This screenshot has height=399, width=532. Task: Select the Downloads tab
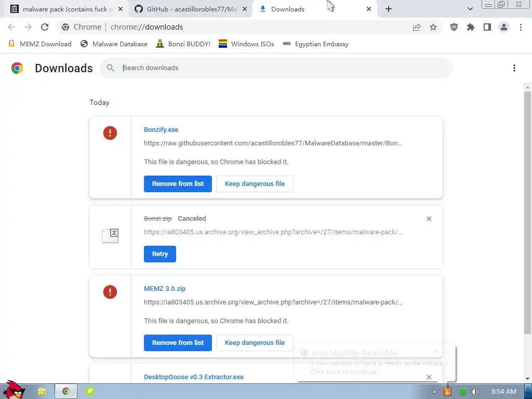pos(315,9)
